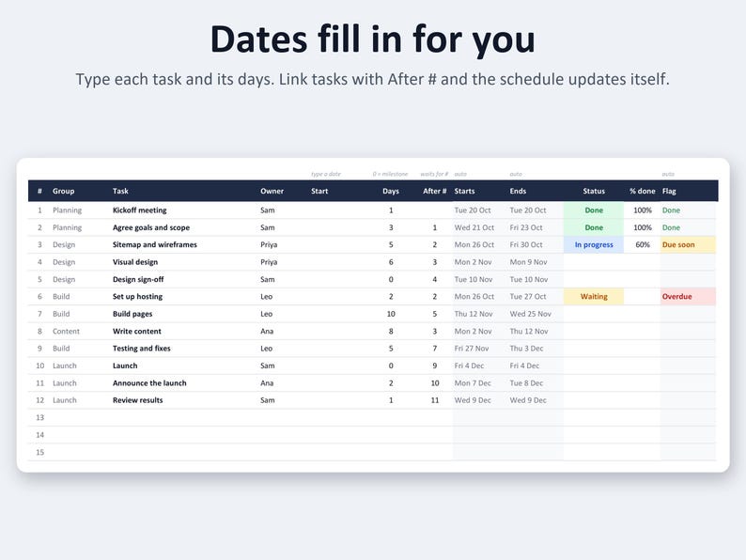Click the Task column header
746x560 pixels.
pos(120,191)
